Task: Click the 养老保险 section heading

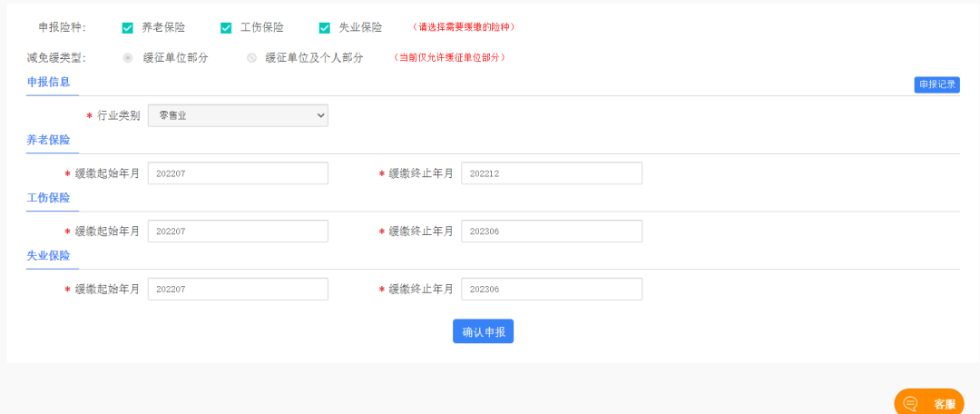Action: click(49, 140)
